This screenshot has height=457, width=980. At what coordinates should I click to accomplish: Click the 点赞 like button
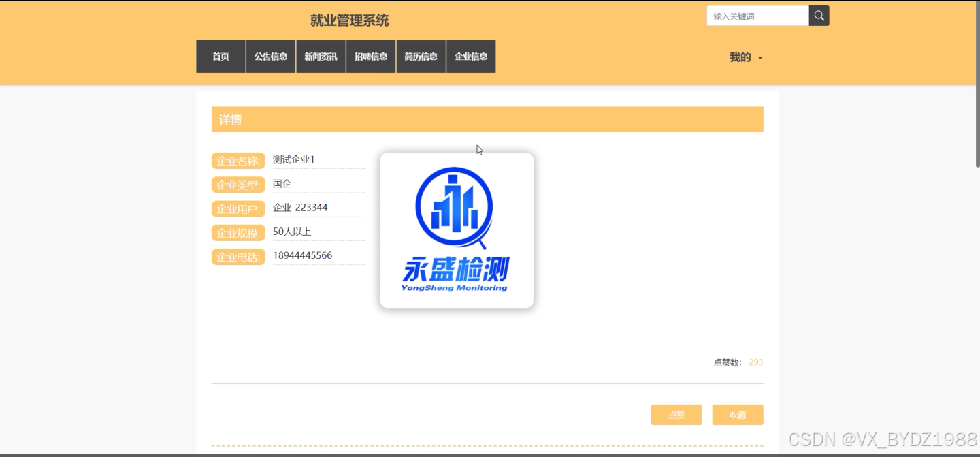click(x=676, y=415)
